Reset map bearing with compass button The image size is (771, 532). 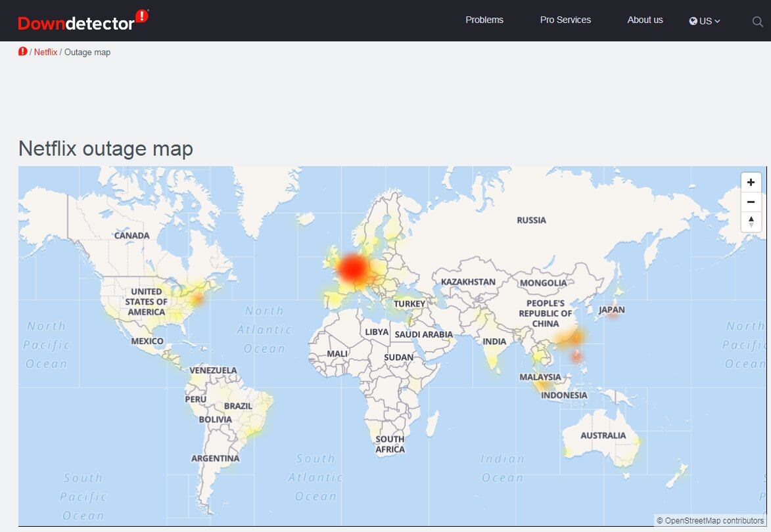point(751,222)
